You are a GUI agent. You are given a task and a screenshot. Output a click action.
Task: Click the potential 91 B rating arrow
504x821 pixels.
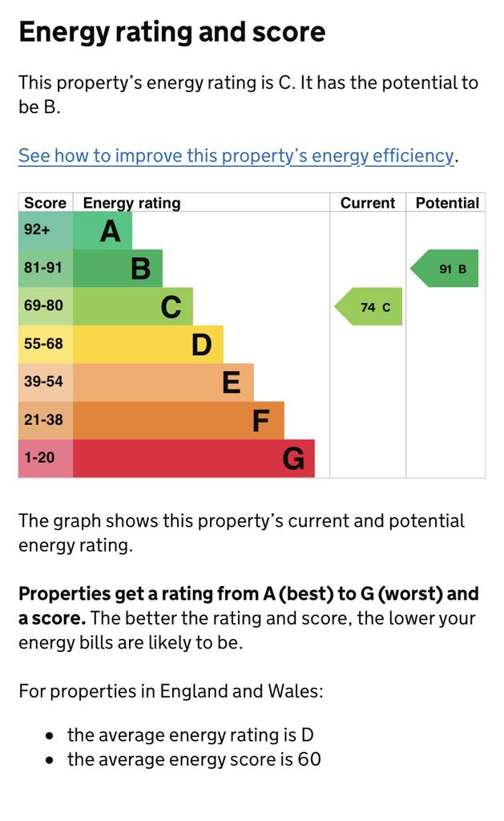(x=445, y=268)
